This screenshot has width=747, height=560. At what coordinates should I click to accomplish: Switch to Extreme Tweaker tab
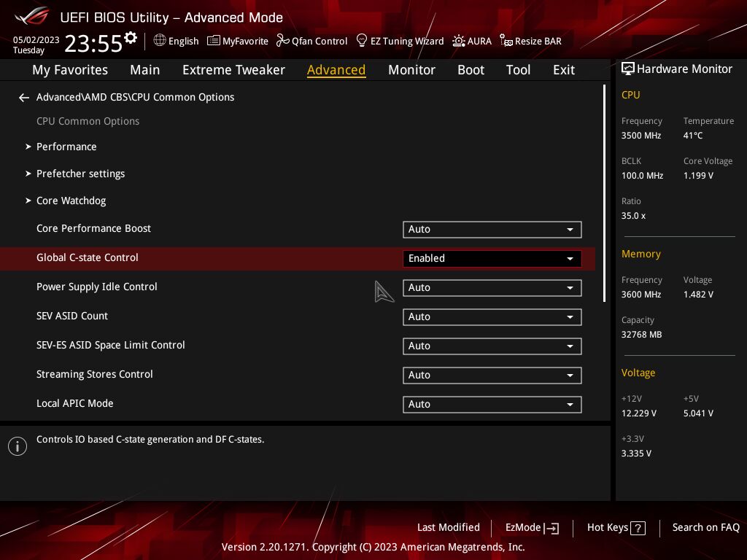(233, 70)
